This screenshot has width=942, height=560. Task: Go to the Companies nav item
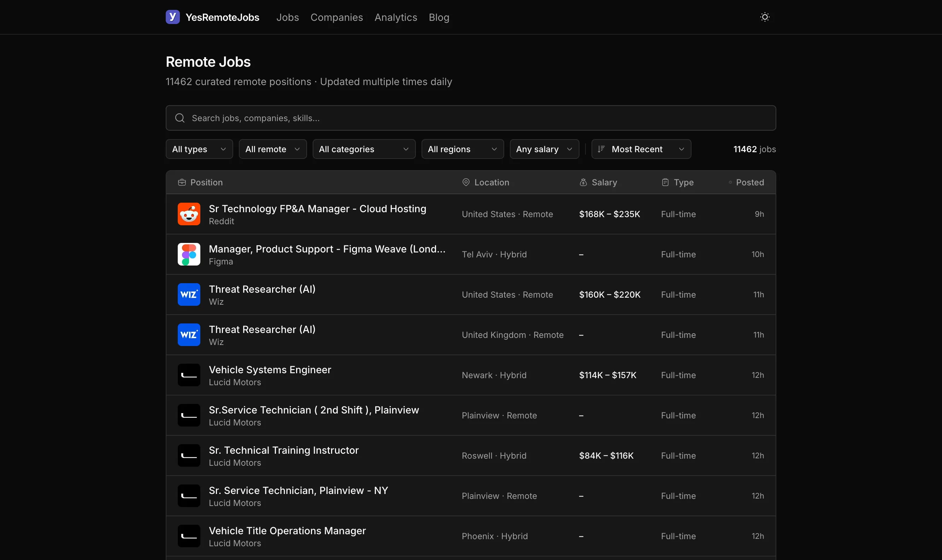[336, 17]
